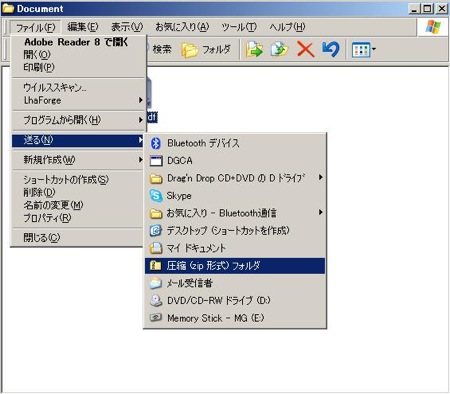Click the お気に入り Bluetooth通信 folder icon
The width and height of the screenshot is (450, 394).
click(156, 213)
